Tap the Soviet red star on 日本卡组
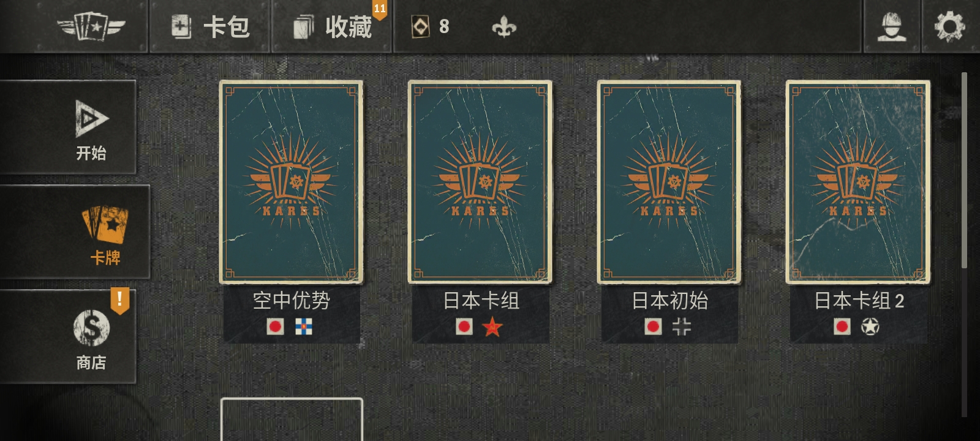The height and width of the screenshot is (441, 980). coord(492,327)
